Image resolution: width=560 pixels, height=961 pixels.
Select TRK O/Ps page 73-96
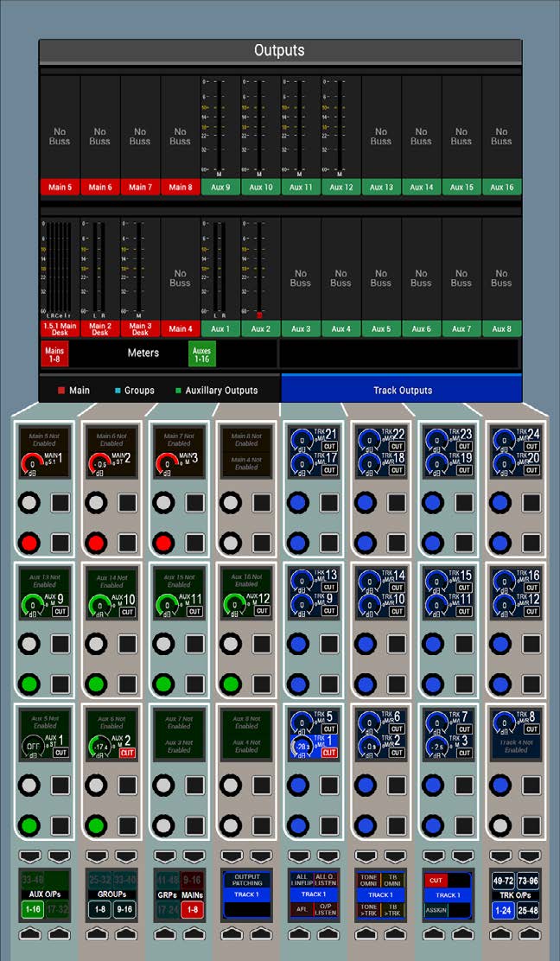528,881
